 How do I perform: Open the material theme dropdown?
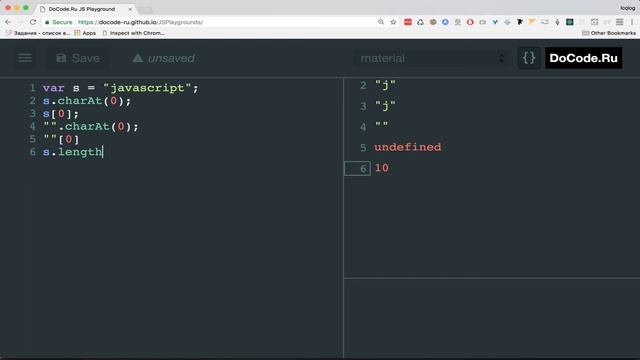coord(432,58)
